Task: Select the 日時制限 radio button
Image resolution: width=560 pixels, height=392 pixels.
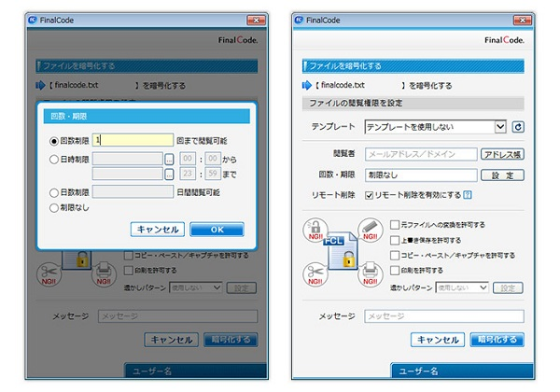Action: pos(53,159)
